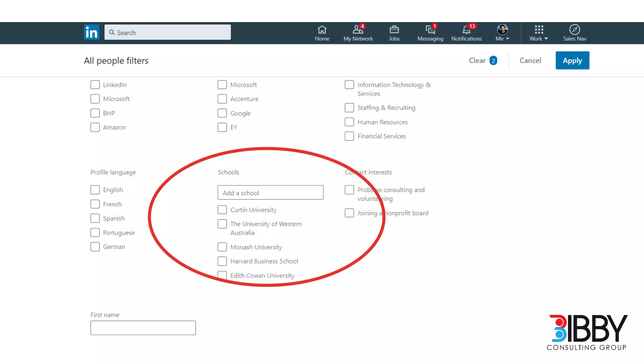Focus the Add a school field
The height and width of the screenshot is (362, 644).
[270, 193]
